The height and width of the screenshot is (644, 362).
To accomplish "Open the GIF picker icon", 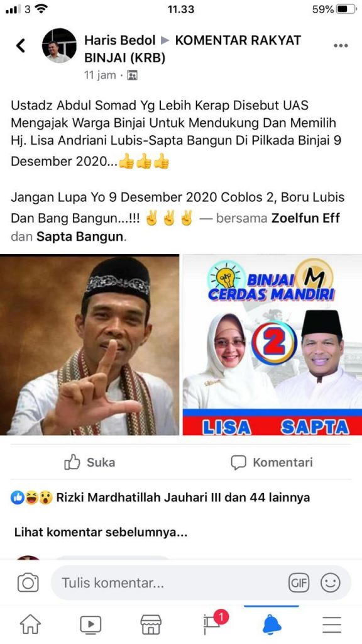I will tap(299, 583).
